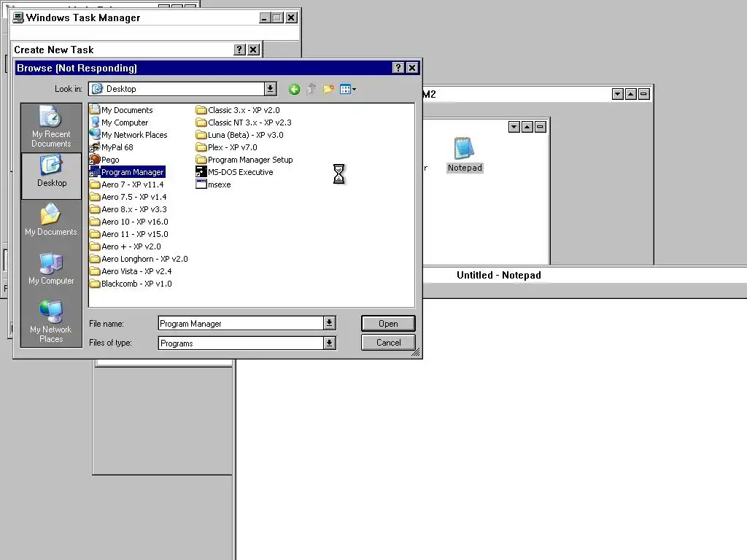Image resolution: width=747 pixels, height=560 pixels.
Task: Select the Classic 3.x - XP v2.0 folder
Action: click(238, 110)
